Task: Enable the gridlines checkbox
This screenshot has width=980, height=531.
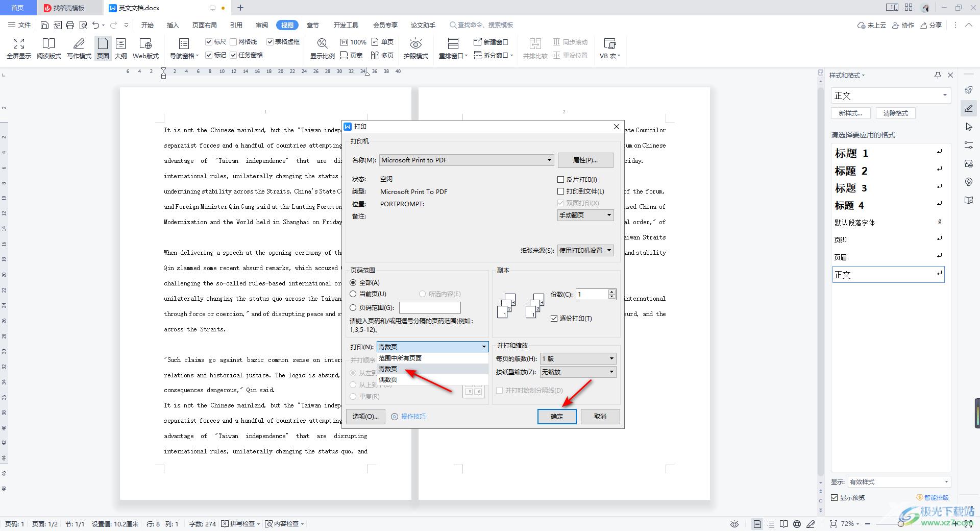Action: click(x=233, y=42)
